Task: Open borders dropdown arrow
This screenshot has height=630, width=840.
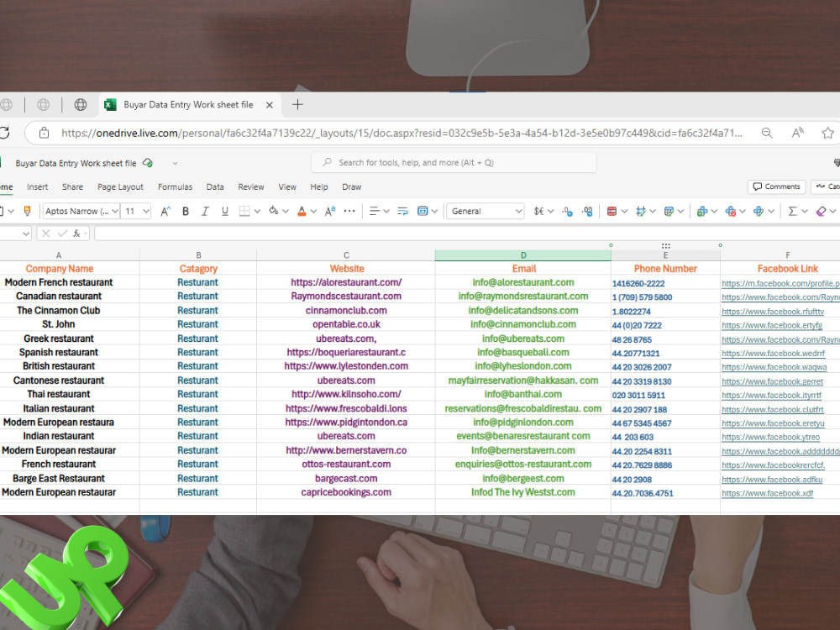Action: [257, 211]
